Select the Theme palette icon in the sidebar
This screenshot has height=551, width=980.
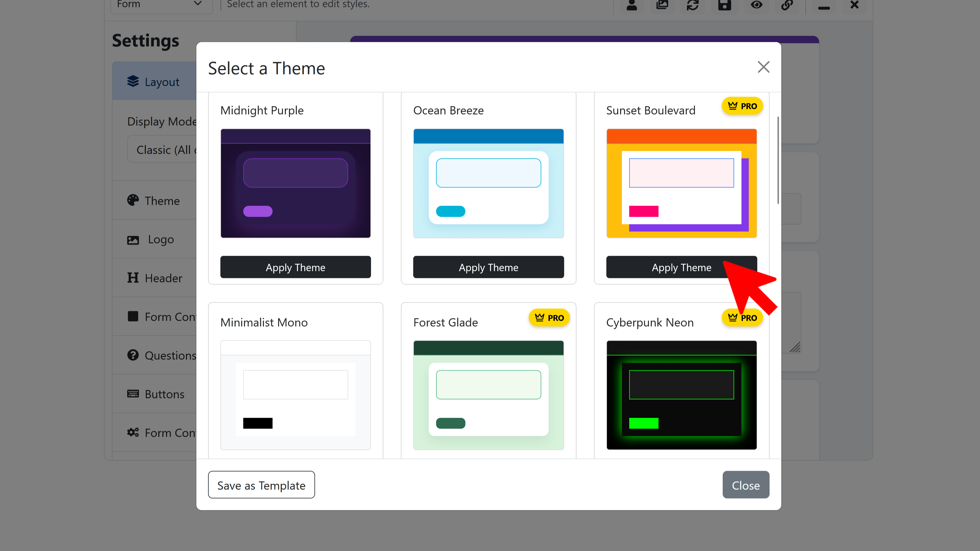(133, 200)
